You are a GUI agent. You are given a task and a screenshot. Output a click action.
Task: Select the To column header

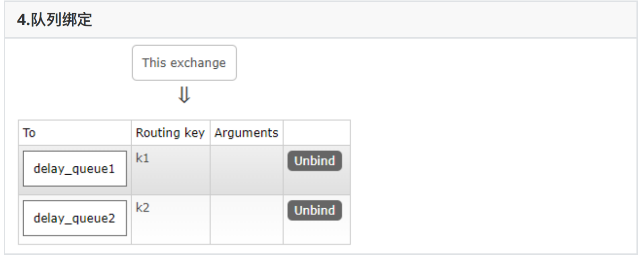pos(29,133)
